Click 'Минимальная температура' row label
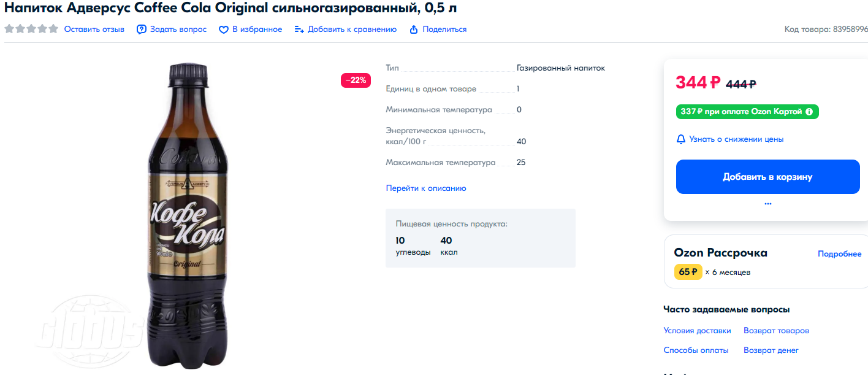 click(x=439, y=110)
